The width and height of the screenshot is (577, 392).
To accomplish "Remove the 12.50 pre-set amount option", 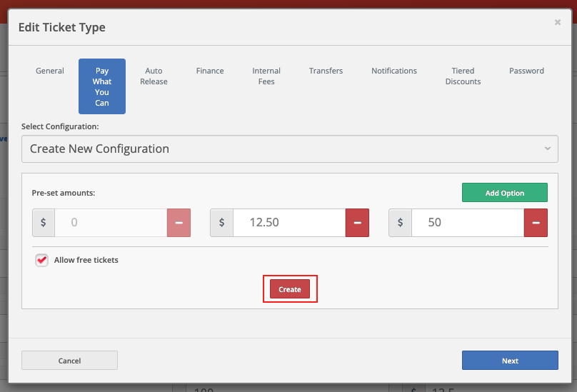I will point(357,223).
